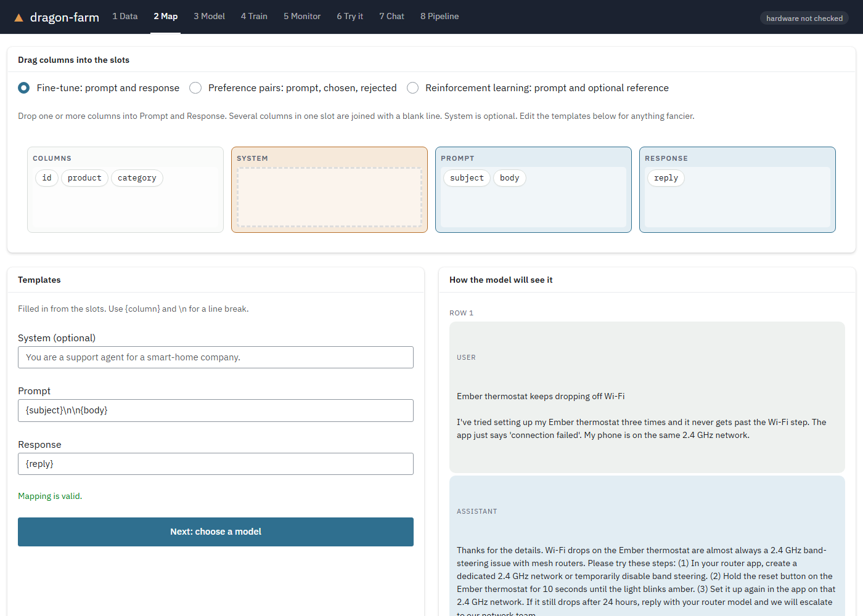Select Fine-tune: prompt and response option
The width and height of the screenshot is (863, 616).
point(23,88)
